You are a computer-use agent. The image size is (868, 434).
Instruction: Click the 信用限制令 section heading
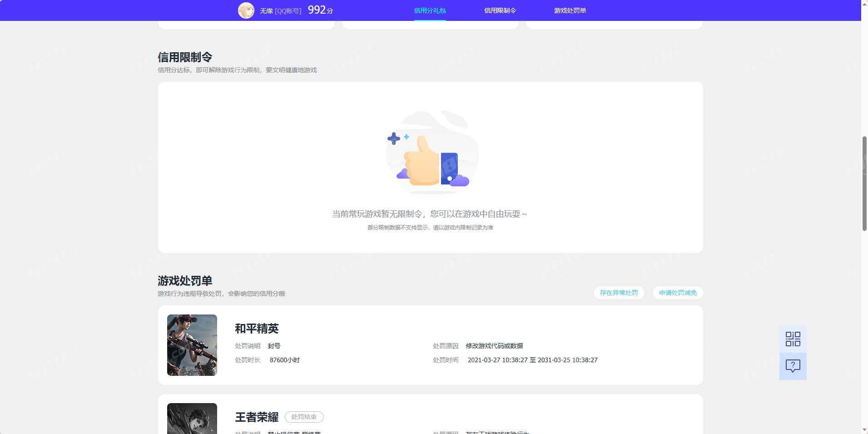[x=185, y=57]
